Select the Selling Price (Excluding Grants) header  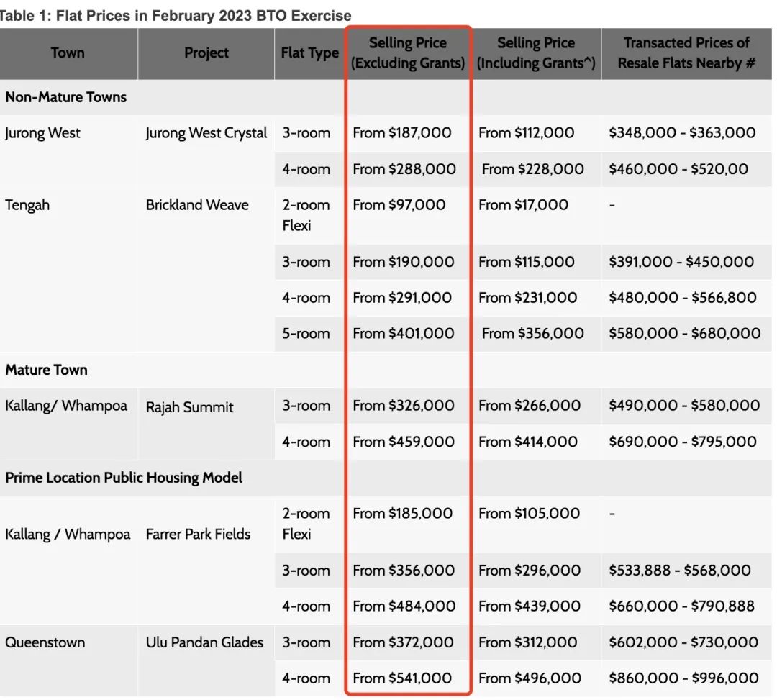[x=408, y=53]
